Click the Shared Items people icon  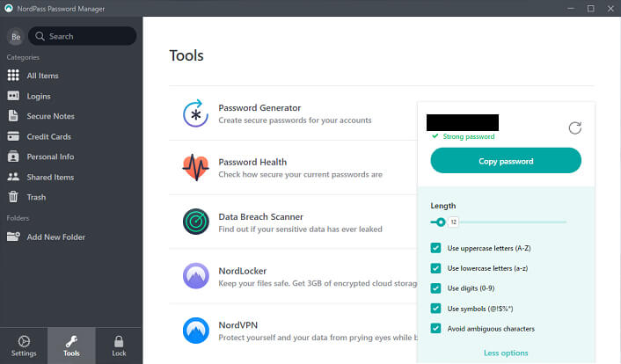click(x=13, y=177)
